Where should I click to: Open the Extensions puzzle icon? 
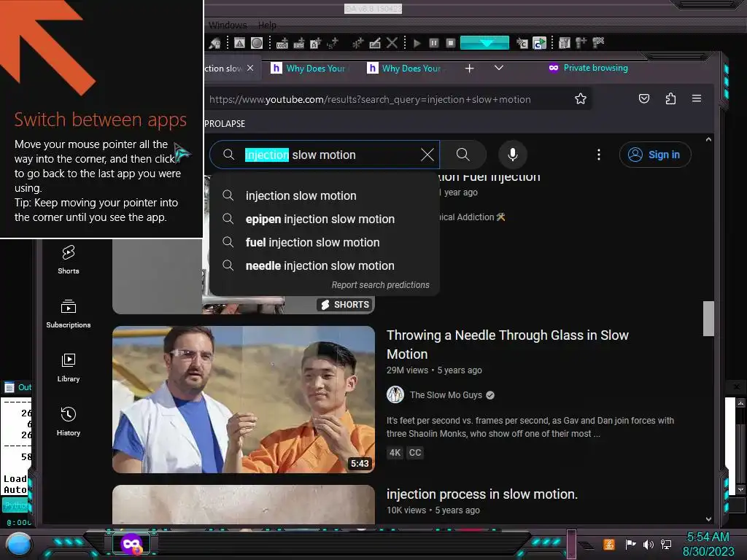point(671,98)
